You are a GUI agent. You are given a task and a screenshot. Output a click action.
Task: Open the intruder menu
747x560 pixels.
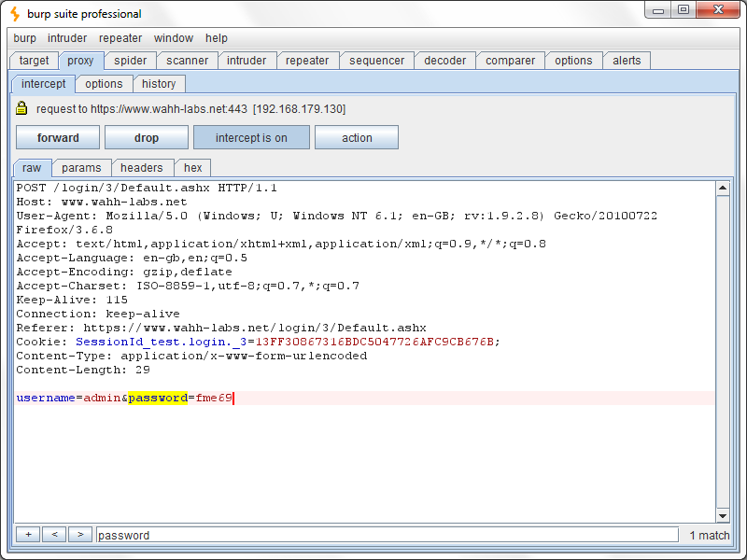coord(67,38)
